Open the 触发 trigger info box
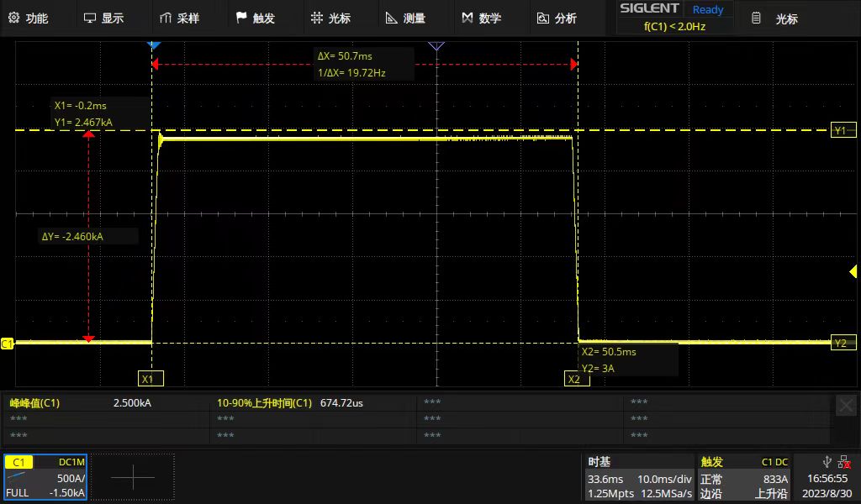This screenshot has width=861, height=504. click(x=745, y=477)
